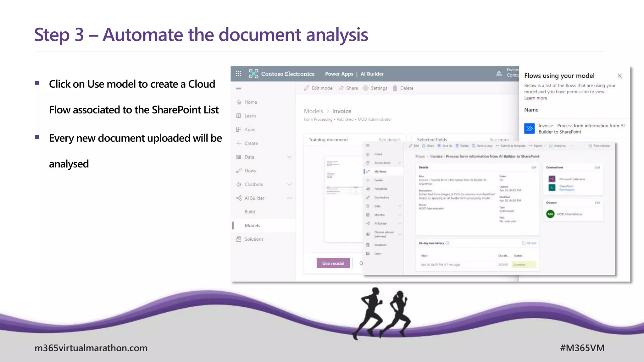Viewport: 644px width, 362px height.
Task: Click Submit as template in flow toolbar
Action: pyautogui.click(x=510, y=146)
